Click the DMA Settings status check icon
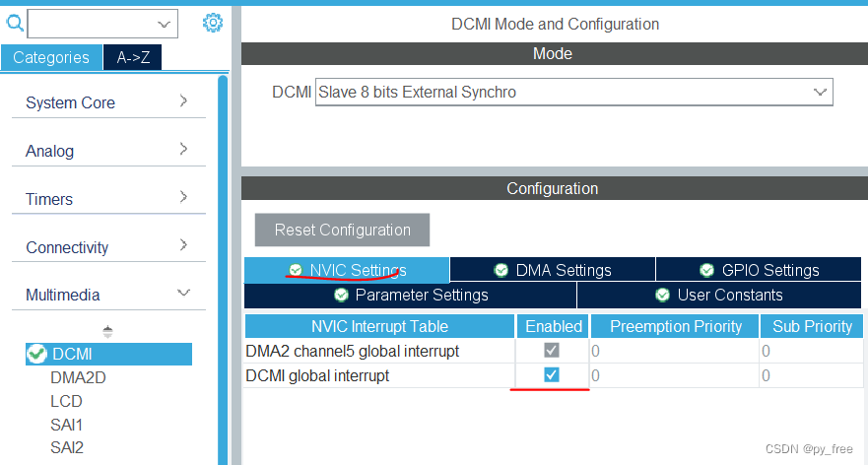Screen dimensions: 868x465 [501, 270]
